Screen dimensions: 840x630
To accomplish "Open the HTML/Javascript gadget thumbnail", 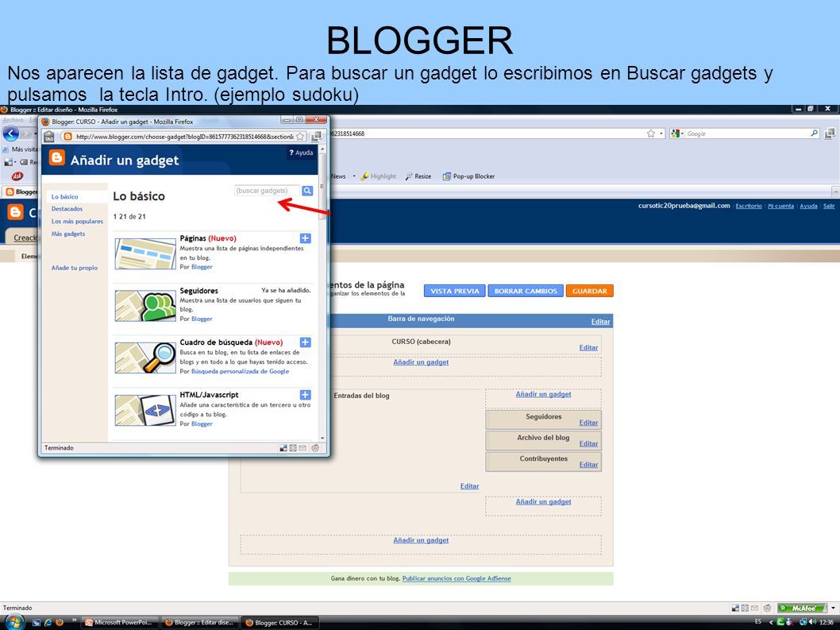I will tap(145, 410).
